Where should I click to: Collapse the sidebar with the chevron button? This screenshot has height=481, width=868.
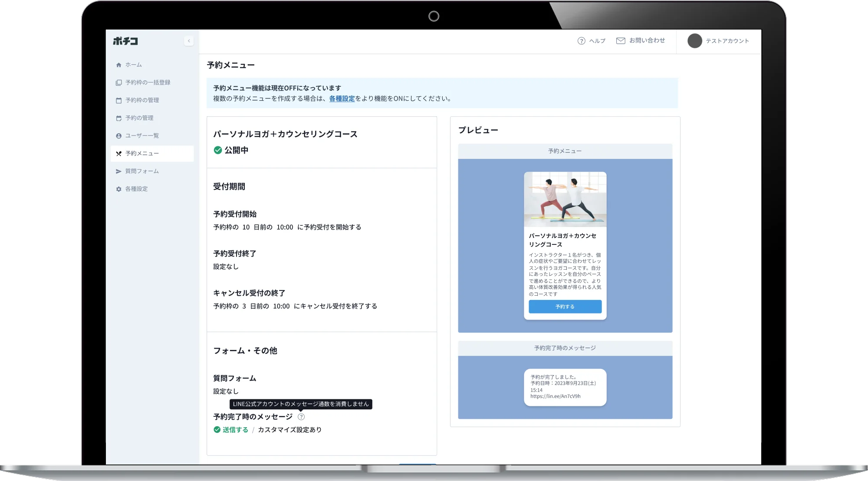(189, 41)
